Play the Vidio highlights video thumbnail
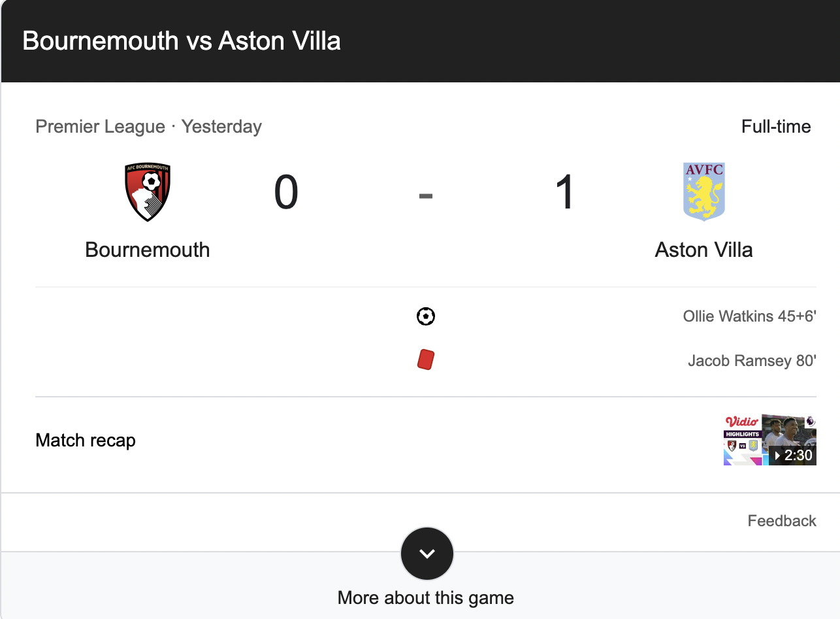The image size is (840, 619). pyautogui.click(x=770, y=440)
